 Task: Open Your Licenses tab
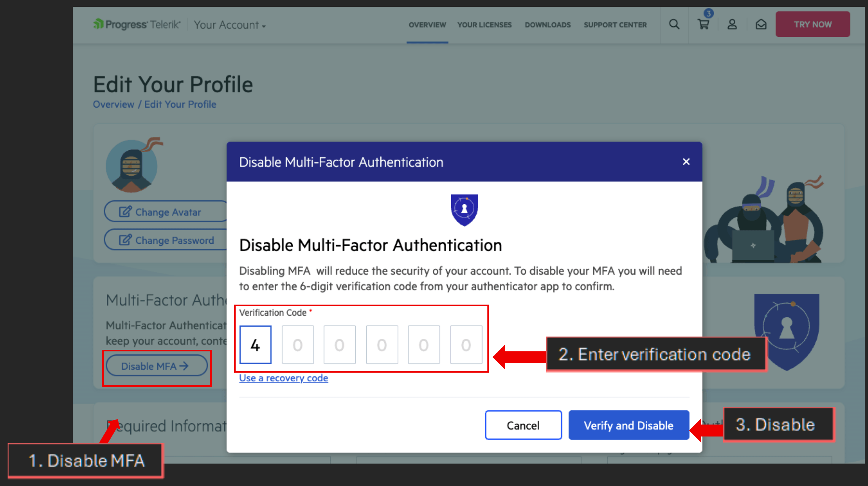click(x=484, y=25)
